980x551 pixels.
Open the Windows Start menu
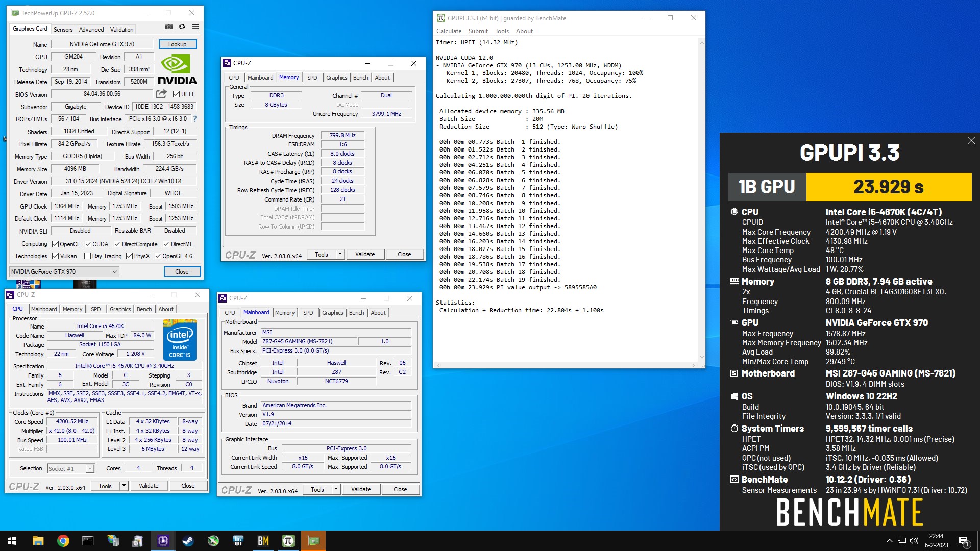pos(12,541)
